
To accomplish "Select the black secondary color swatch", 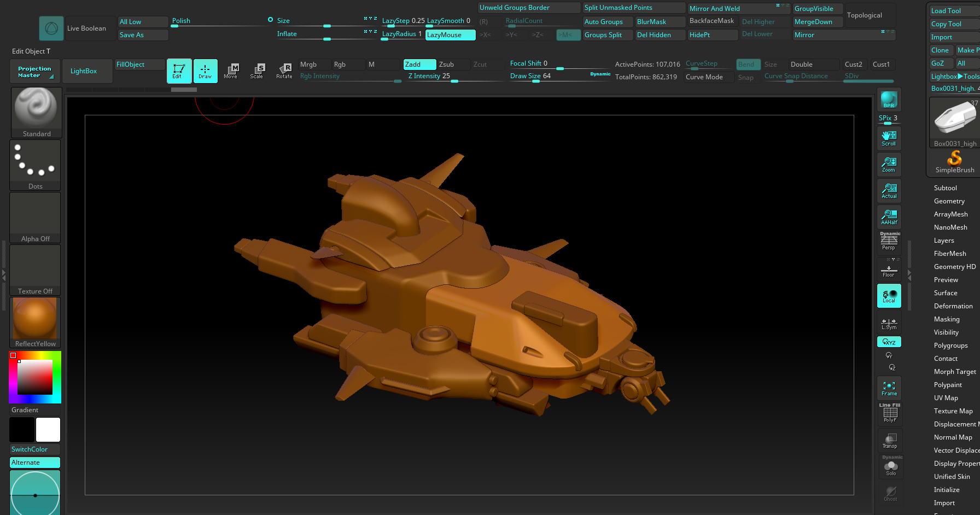I will (22, 430).
